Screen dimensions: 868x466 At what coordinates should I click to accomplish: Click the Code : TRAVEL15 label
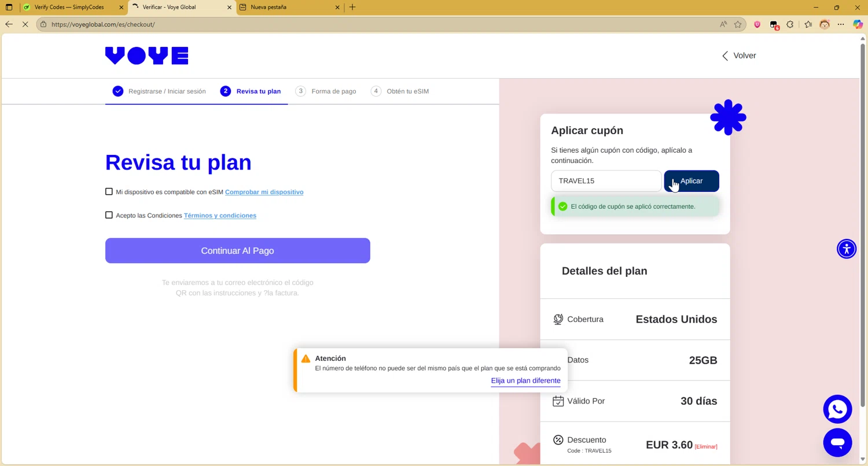click(x=589, y=451)
